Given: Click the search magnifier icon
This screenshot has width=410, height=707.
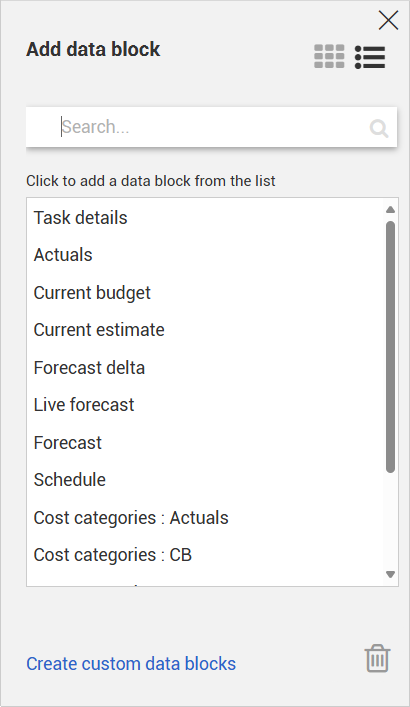Looking at the screenshot, I should tap(379, 128).
